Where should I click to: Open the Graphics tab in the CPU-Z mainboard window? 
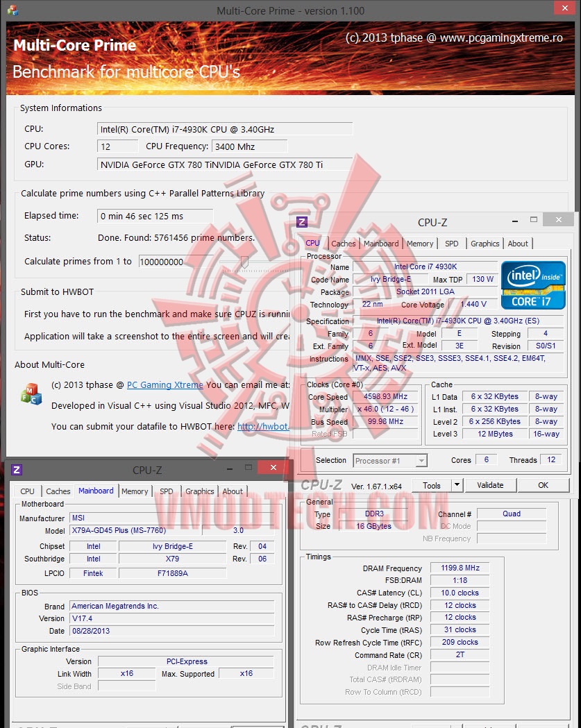tap(200, 491)
